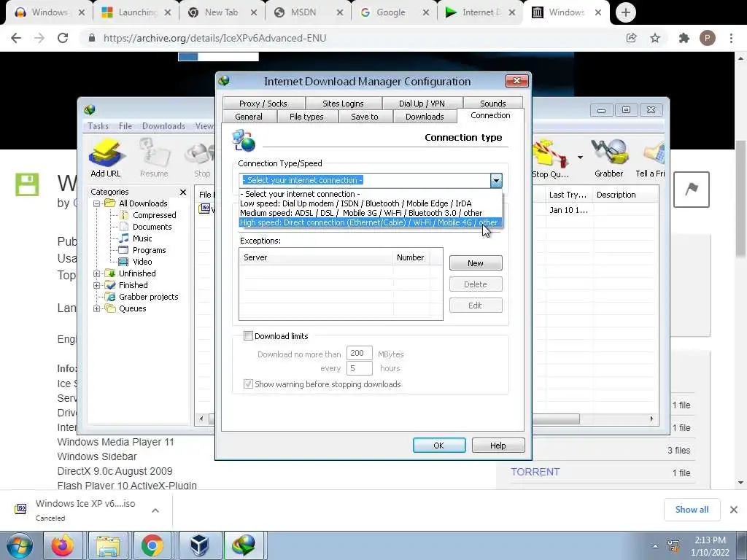Click the Stop toolbar icon in IDM
Screen dimensions: 747x560
[202, 157]
